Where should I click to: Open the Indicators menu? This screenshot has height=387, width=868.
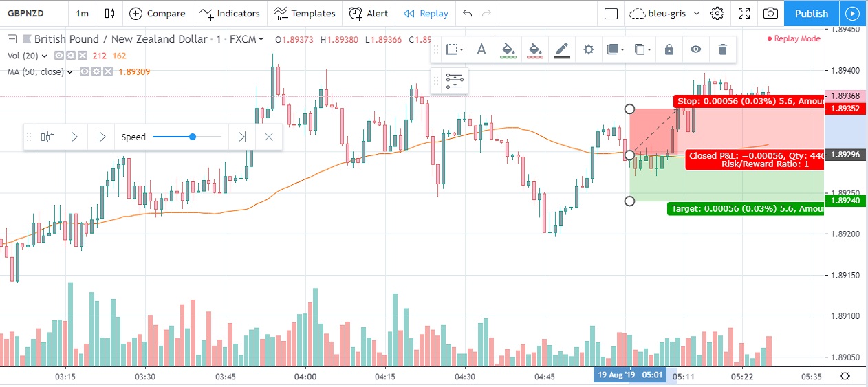pos(230,13)
